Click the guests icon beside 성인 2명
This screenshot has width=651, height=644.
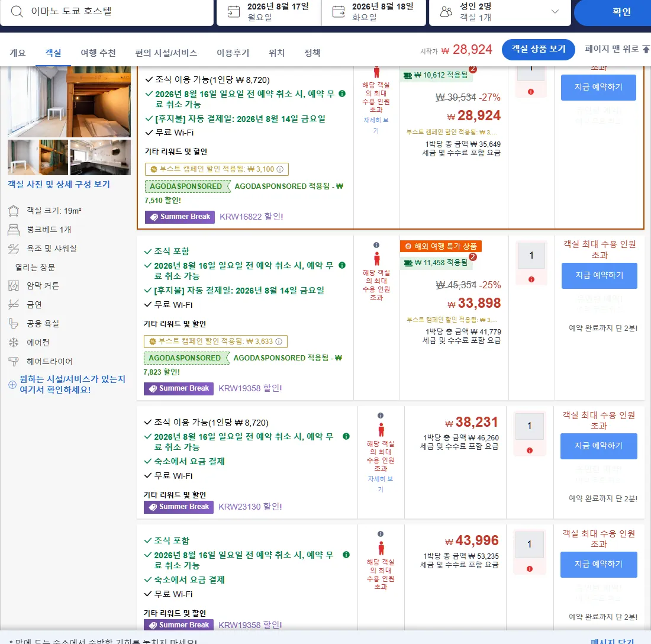coord(446,11)
